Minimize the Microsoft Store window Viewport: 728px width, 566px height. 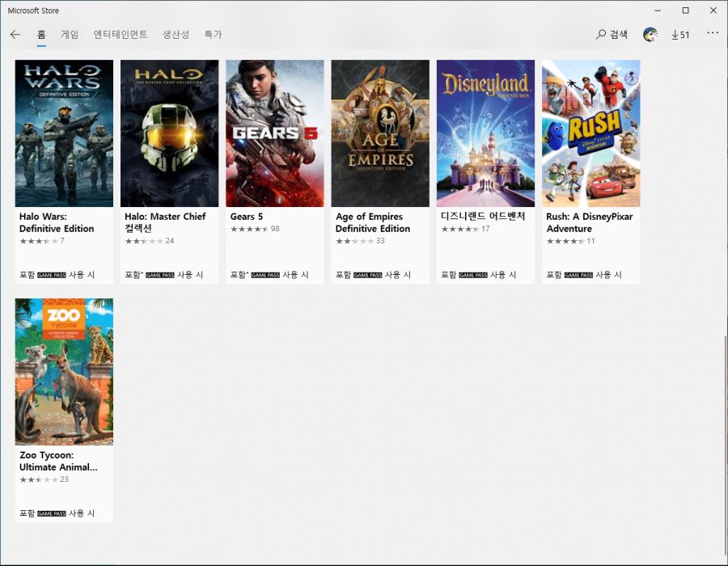tap(658, 11)
